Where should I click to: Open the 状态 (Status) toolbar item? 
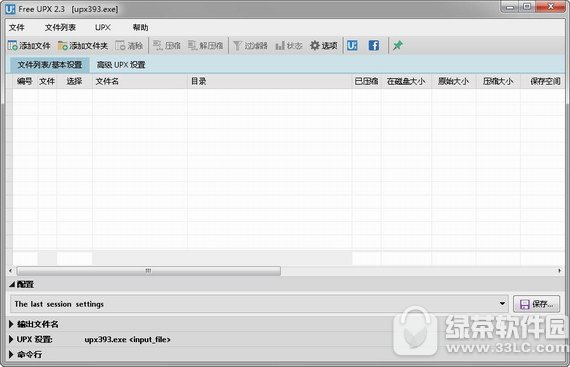coord(289,45)
